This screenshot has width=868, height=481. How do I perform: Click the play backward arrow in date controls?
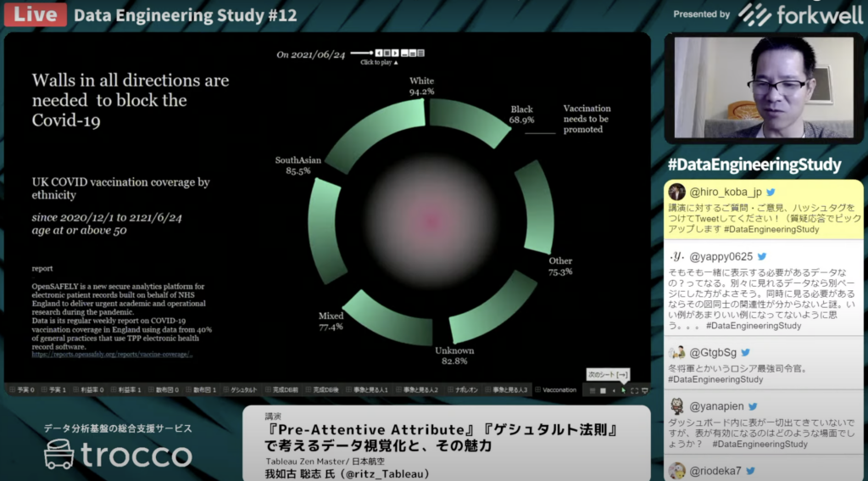click(379, 53)
